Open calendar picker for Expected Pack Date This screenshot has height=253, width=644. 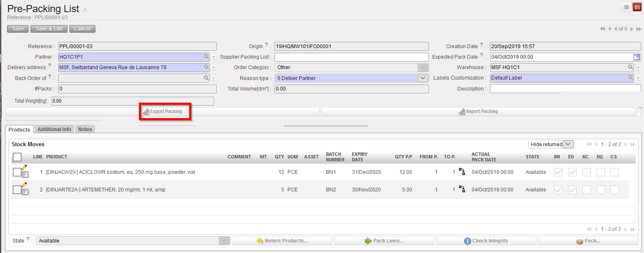click(636, 57)
